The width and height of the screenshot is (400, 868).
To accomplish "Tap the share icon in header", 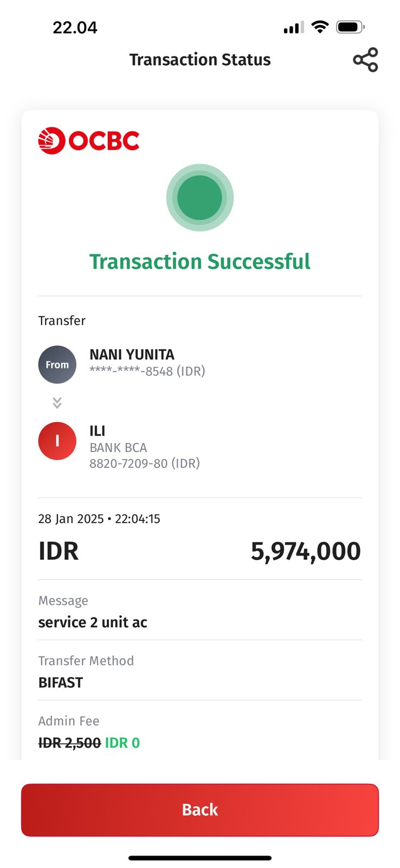I will coord(365,60).
